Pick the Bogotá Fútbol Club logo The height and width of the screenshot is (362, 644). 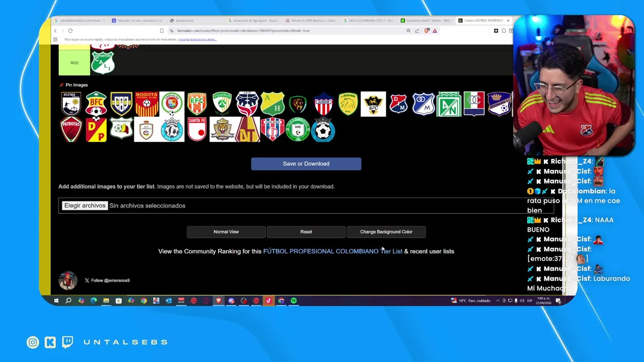click(146, 104)
